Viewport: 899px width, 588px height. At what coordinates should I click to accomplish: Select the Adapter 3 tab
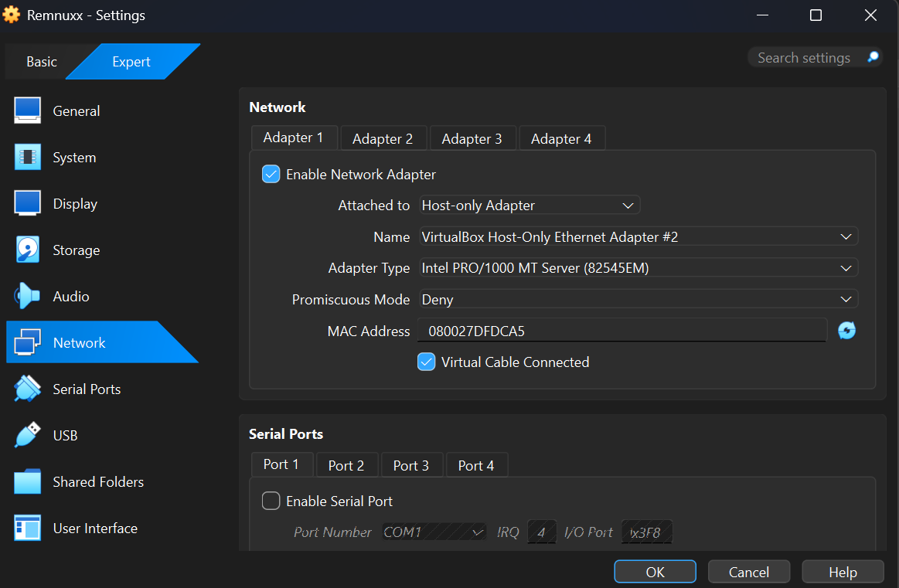pyautogui.click(x=472, y=138)
